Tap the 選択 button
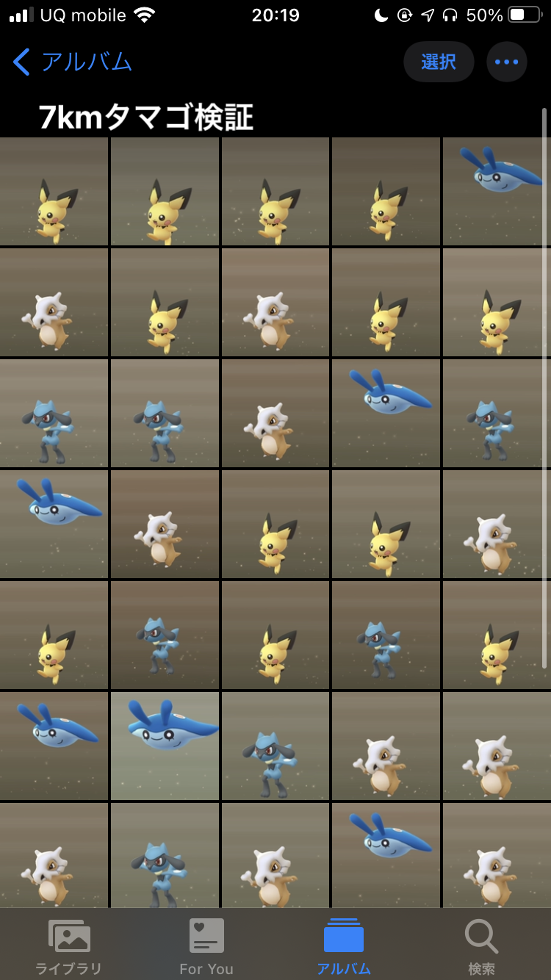 pyautogui.click(x=439, y=62)
